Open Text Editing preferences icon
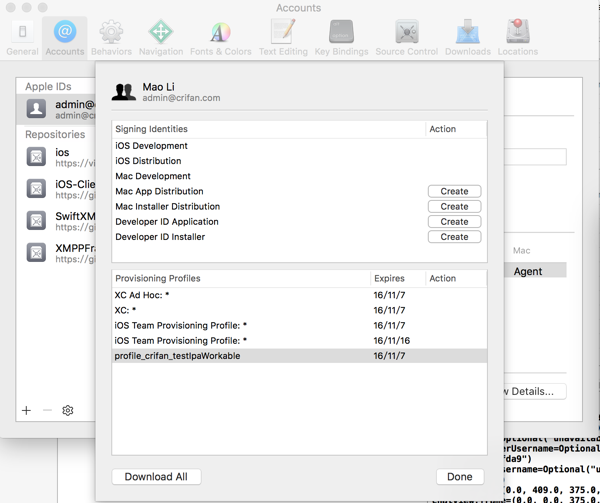 pyautogui.click(x=283, y=32)
